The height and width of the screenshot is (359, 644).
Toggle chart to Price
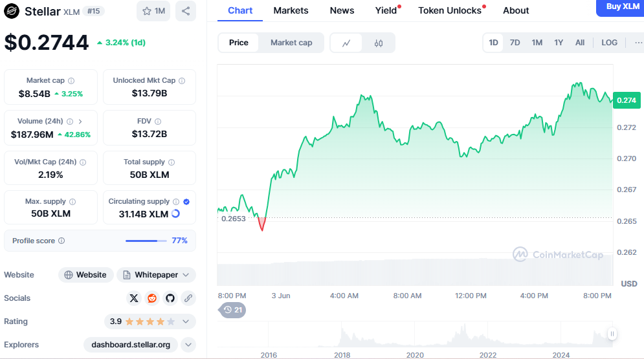point(239,43)
